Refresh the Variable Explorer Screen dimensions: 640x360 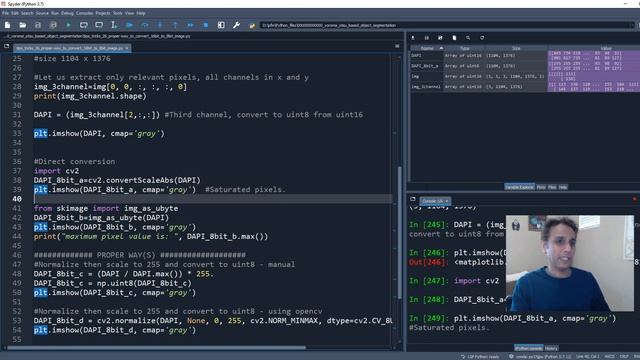(x=482, y=38)
